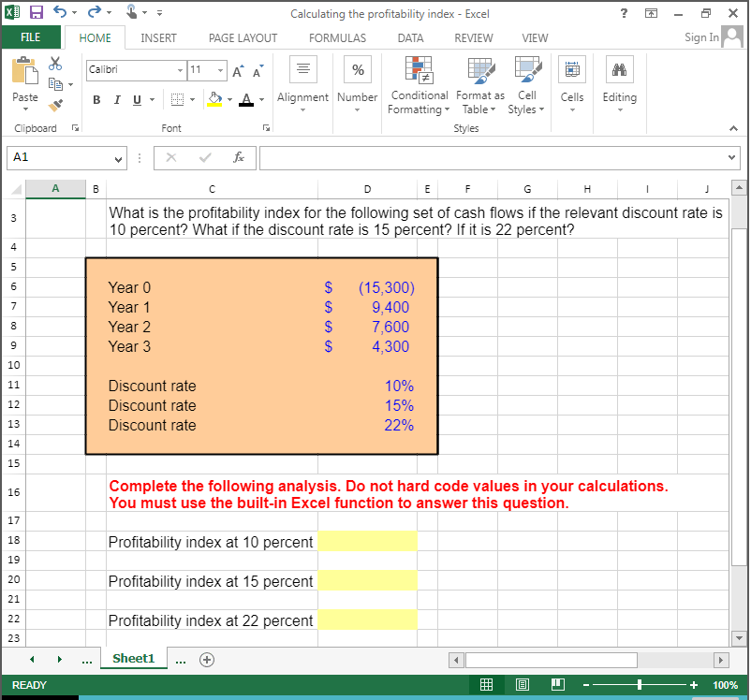Select the Format Painter icon

pos(54,103)
